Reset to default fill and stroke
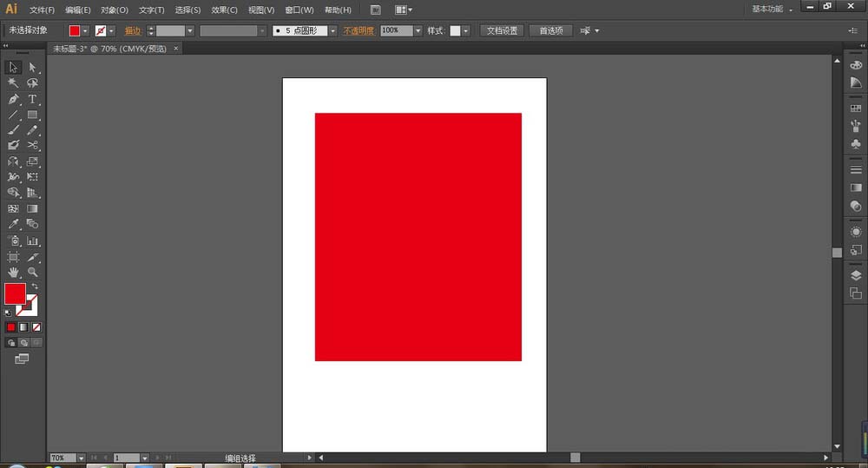This screenshot has width=868, height=468. click(8, 313)
